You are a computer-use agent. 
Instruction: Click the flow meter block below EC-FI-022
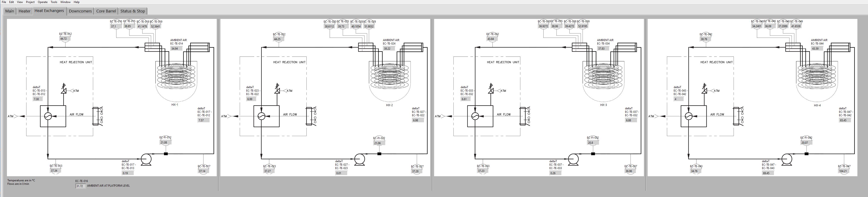379,154
